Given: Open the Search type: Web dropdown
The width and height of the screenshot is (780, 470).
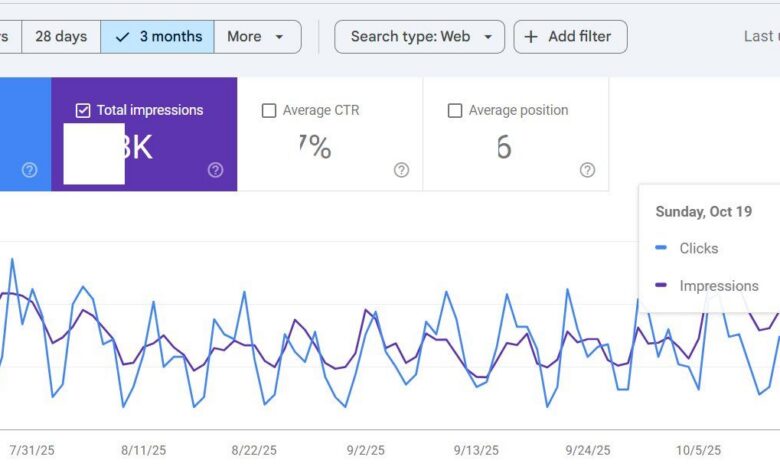Looking at the screenshot, I should (x=419, y=36).
